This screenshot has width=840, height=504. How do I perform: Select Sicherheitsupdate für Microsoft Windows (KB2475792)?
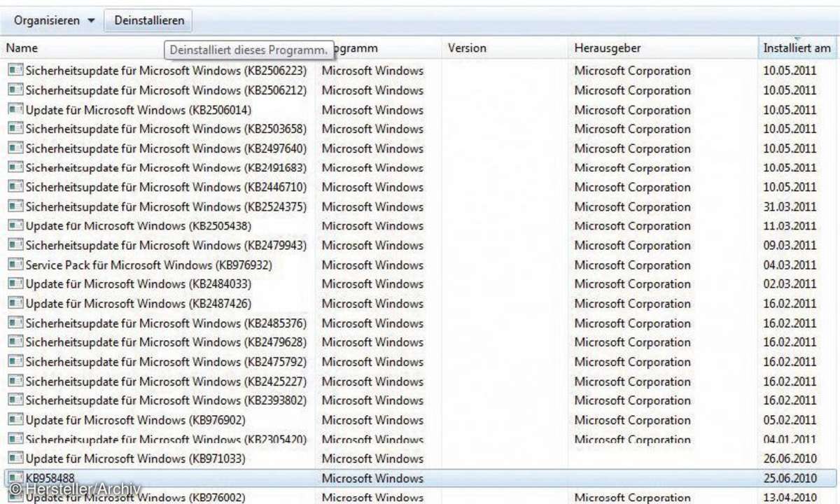click(167, 362)
